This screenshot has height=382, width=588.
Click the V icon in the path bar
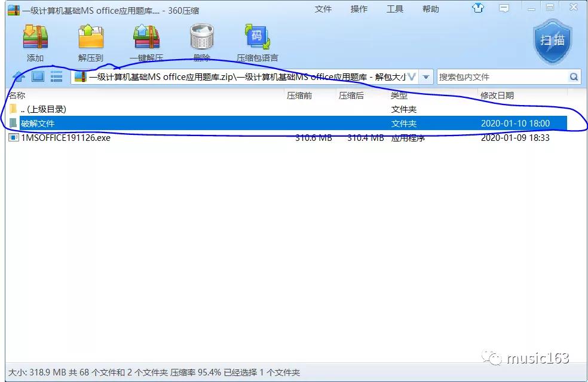pyautogui.click(x=412, y=77)
